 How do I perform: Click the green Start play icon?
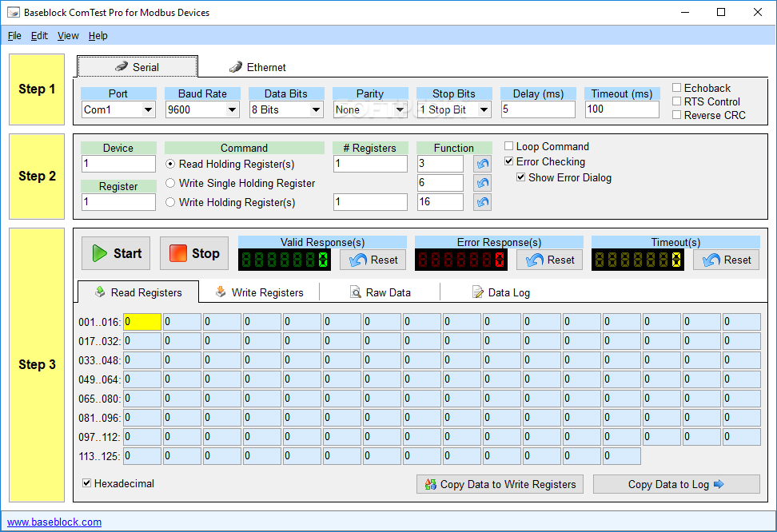coord(100,253)
